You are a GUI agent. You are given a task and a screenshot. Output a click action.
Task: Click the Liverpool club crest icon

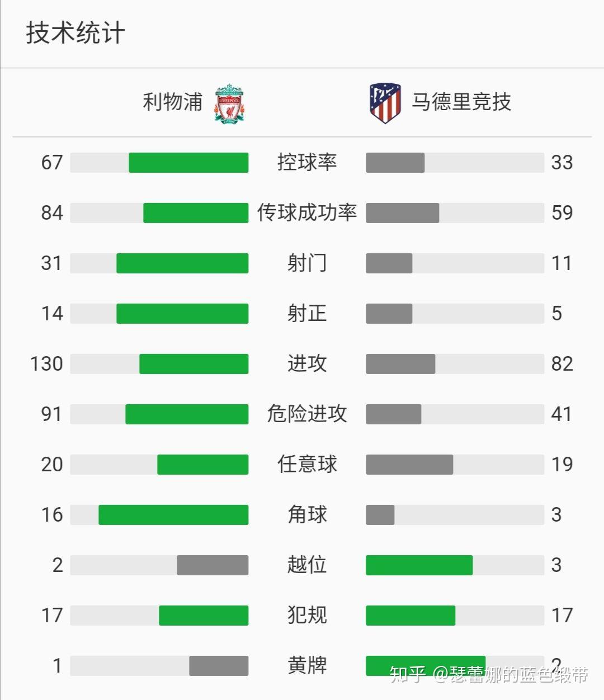pyautogui.click(x=230, y=103)
